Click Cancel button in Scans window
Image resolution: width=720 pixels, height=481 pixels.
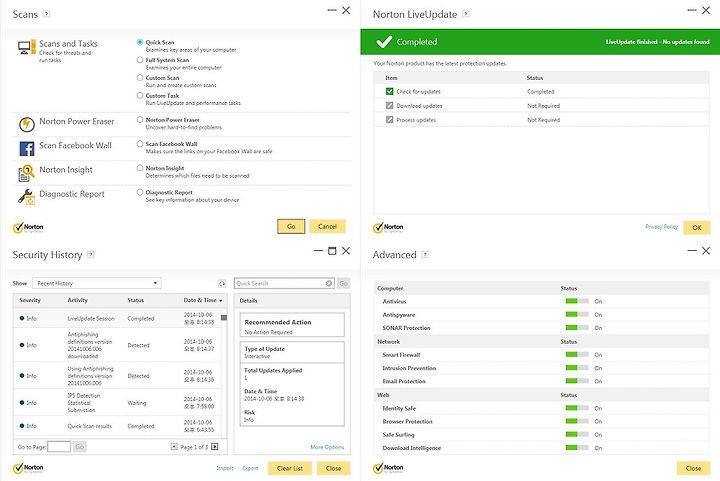pyautogui.click(x=327, y=226)
